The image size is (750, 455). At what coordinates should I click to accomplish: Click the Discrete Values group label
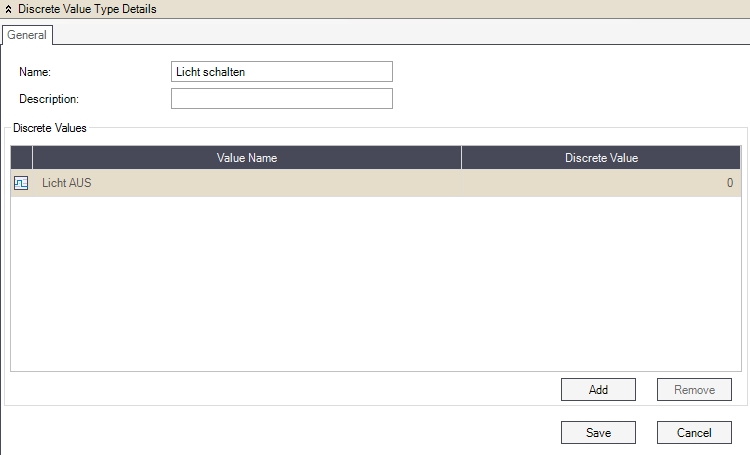pos(50,128)
